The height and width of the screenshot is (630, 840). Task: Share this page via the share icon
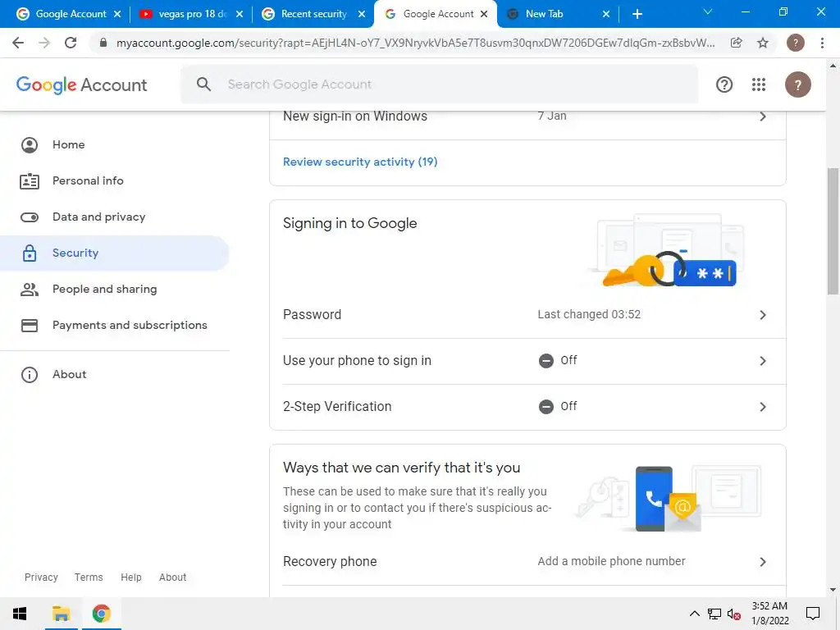[x=737, y=43]
